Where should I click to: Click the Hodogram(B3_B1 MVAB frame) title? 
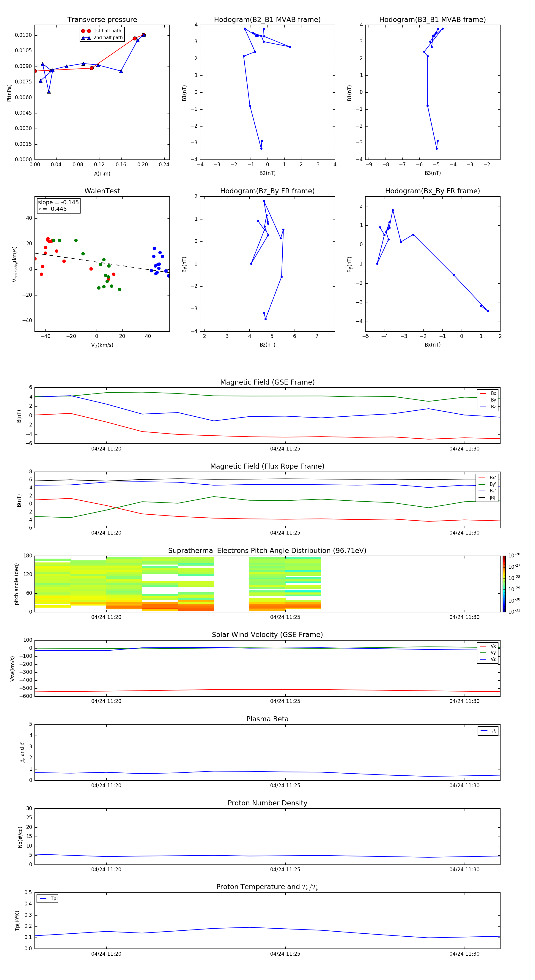[432, 20]
